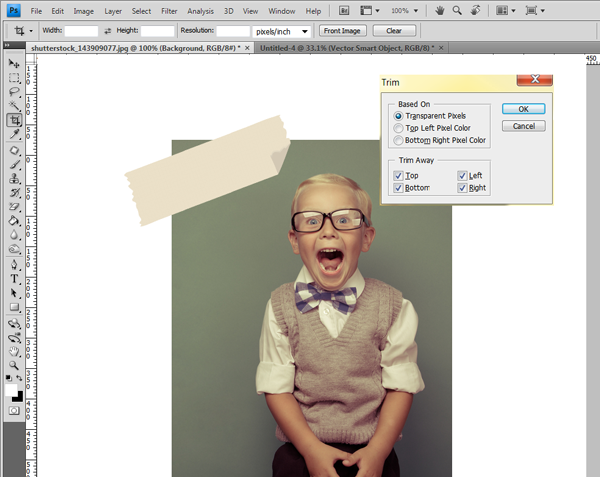The width and height of the screenshot is (600, 477).
Task: Confirm the Trim dialog with OK
Action: tap(523, 109)
